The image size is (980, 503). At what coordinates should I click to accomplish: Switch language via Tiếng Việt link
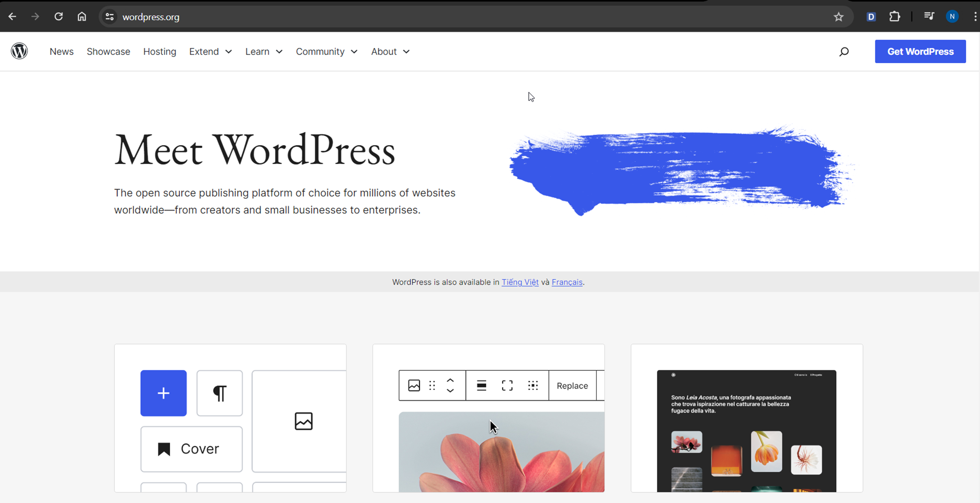[x=520, y=282]
